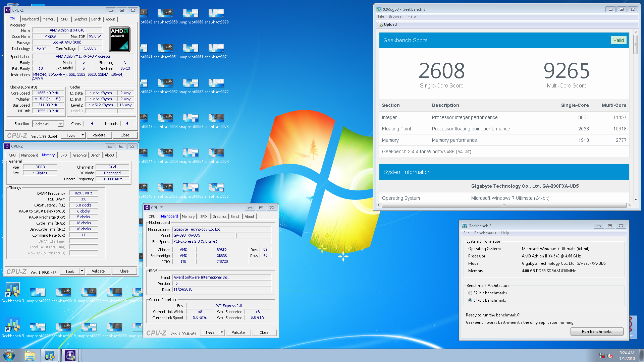644x362 pixels.
Task: Select 64-bit benchmarks radio button
Action: [x=470, y=300]
